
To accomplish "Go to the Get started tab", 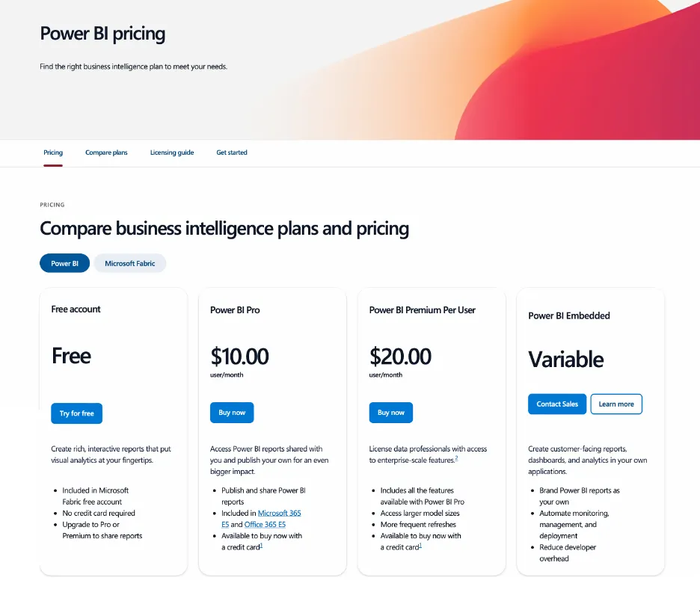I will [x=232, y=153].
